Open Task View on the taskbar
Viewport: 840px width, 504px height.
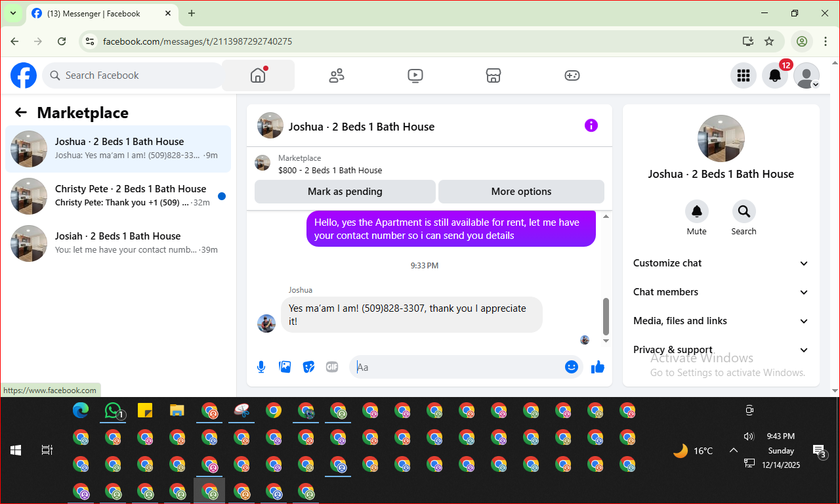(47, 450)
